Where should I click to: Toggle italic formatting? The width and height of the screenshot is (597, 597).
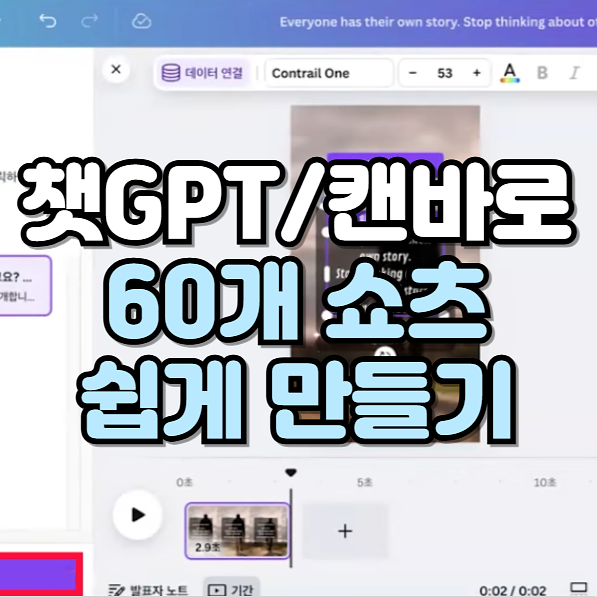coord(575,73)
